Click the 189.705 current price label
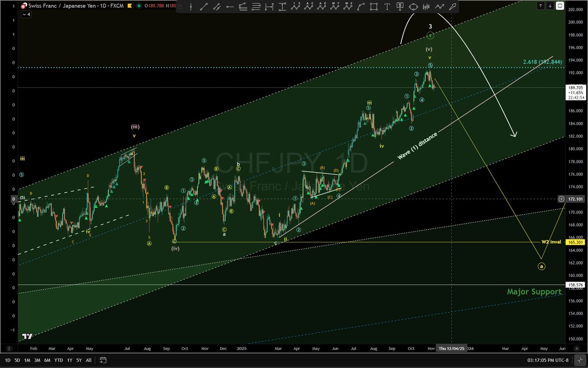588x368 pixels. tap(576, 87)
